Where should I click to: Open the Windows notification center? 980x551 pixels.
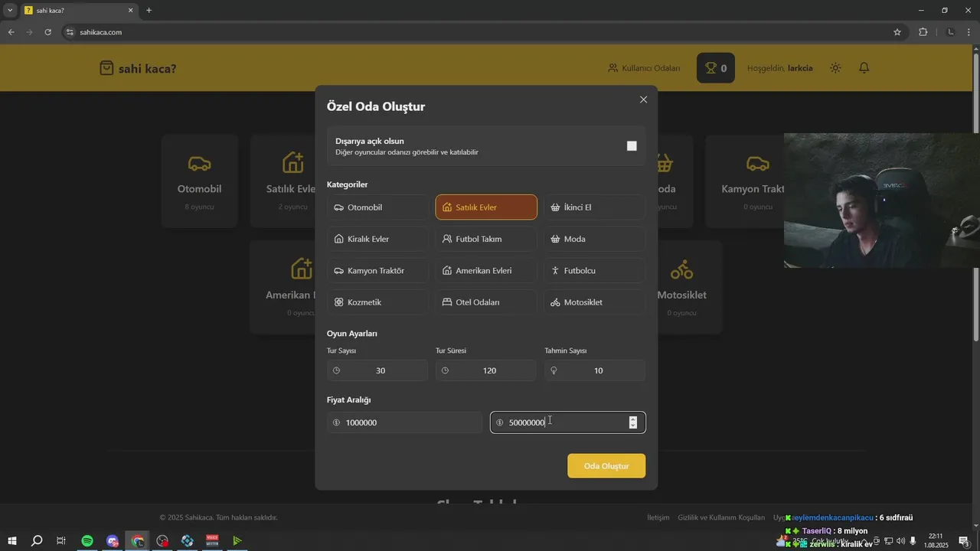(x=964, y=541)
